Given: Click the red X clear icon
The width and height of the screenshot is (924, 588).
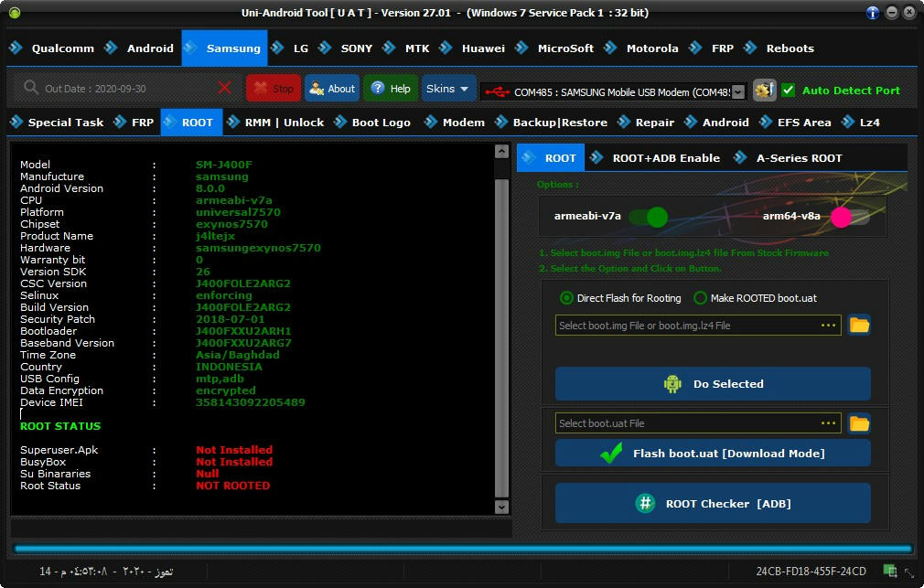Looking at the screenshot, I should 224,89.
